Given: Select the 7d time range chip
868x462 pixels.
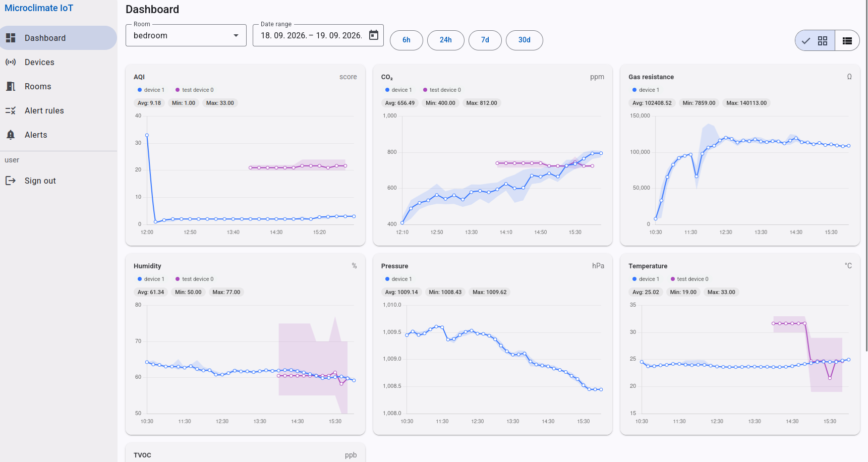Looking at the screenshot, I should 485,40.
